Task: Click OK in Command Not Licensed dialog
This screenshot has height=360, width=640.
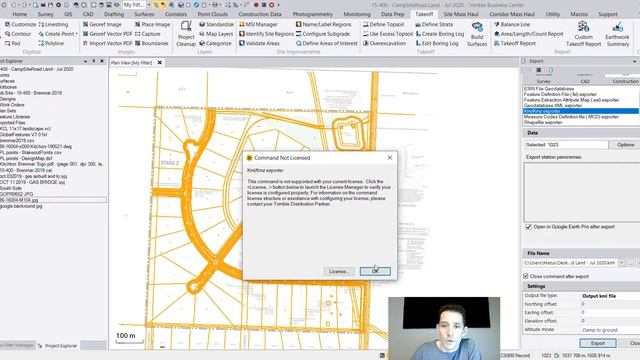Action: click(375, 271)
